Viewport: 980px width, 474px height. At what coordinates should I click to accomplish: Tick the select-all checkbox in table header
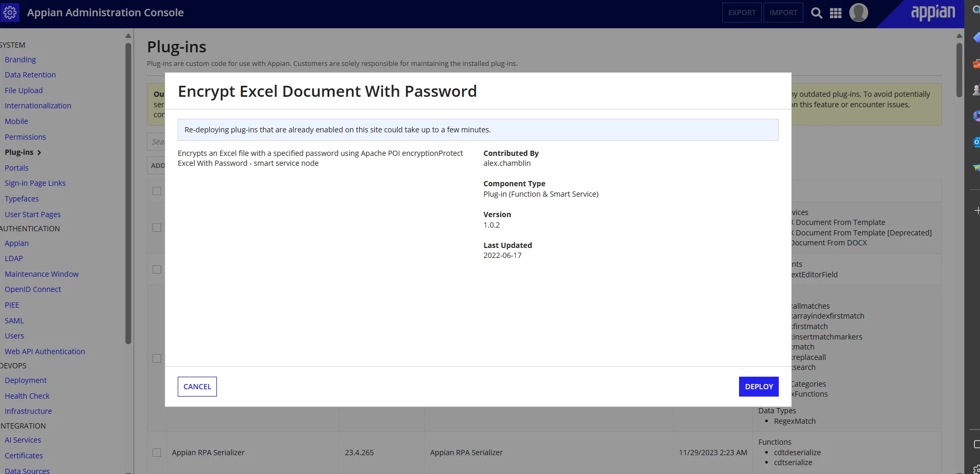point(157,191)
